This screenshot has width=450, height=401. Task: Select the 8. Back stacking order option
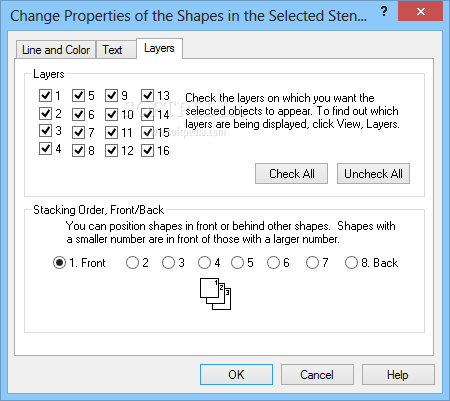(351, 263)
